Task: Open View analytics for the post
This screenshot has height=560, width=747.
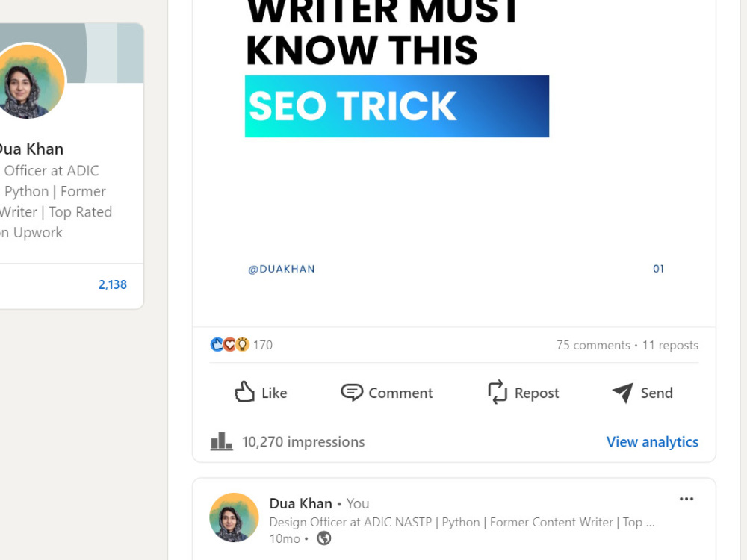Action: click(651, 441)
